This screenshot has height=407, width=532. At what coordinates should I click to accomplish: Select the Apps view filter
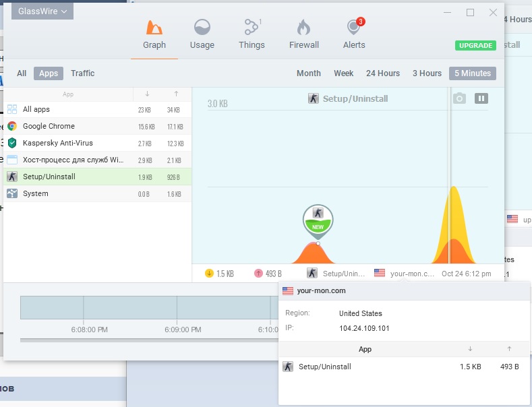pos(49,73)
